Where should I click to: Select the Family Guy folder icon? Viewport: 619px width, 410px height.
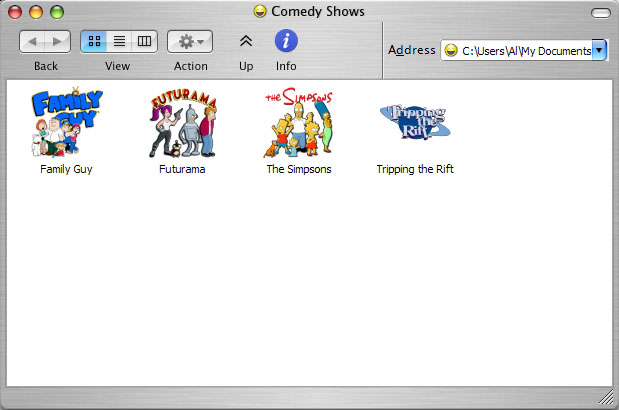66,122
